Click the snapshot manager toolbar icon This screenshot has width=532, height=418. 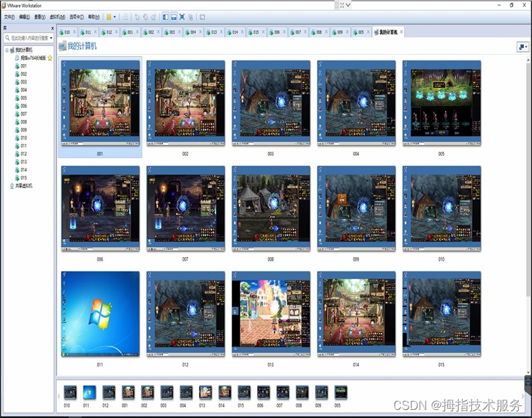click(x=154, y=17)
